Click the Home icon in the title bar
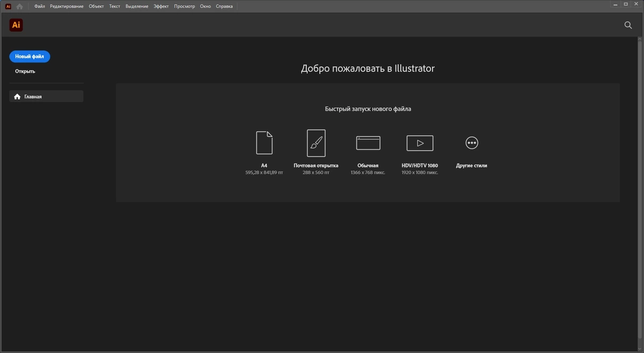The image size is (644, 353). pos(20,6)
